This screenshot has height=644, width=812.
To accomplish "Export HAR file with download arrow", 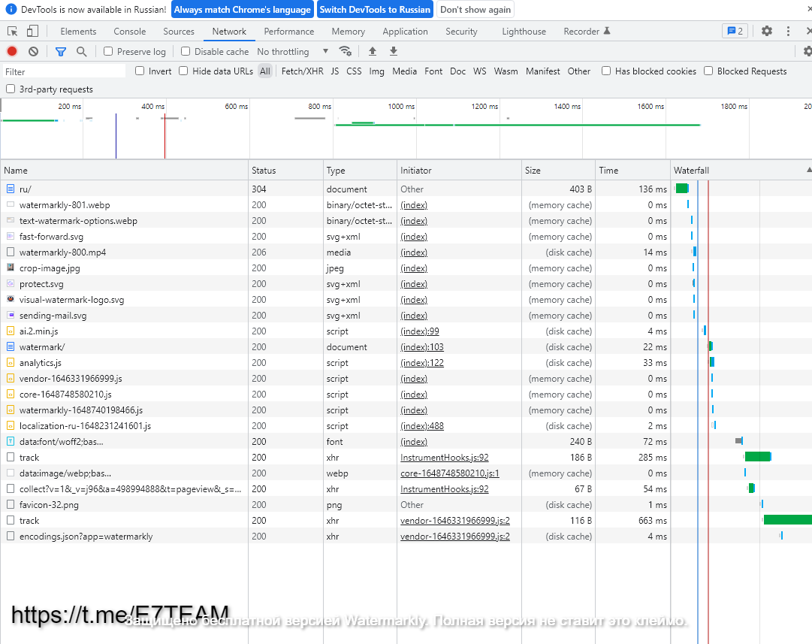I will [x=394, y=51].
